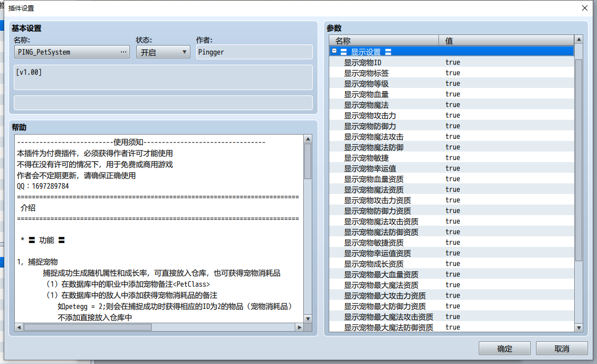
Task: Select the 显示宠物防御力资质 parameter
Action: tap(452, 211)
